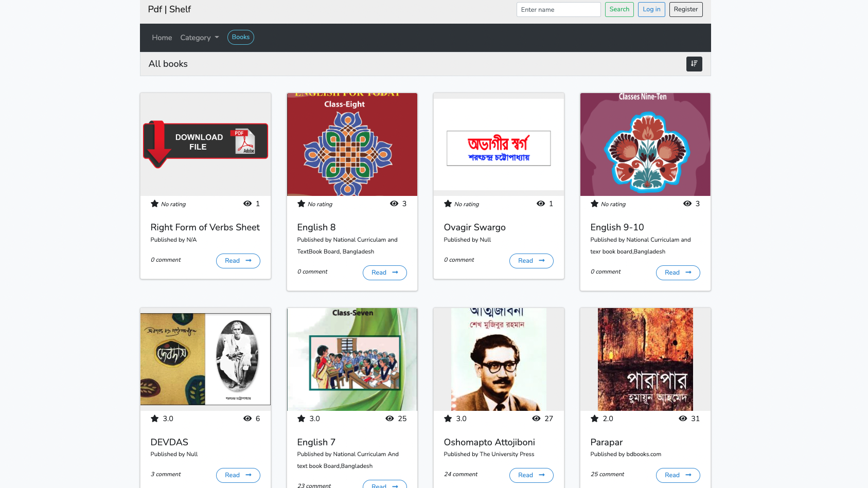Click star icon on Oshomapto Attojiboni card
Screen dimensions: 868x488
pos(448,419)
